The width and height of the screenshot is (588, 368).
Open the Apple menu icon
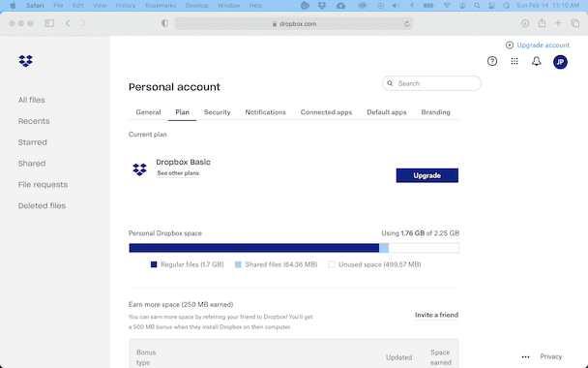click(13, 5)
